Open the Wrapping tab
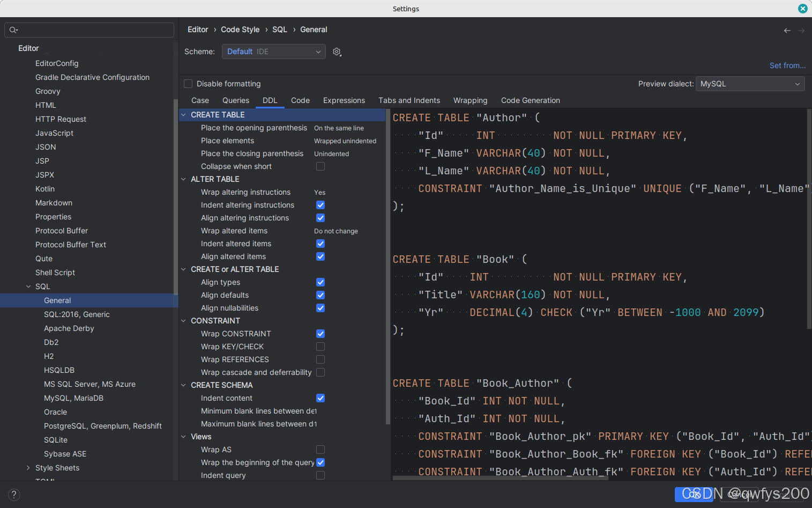The image size is (812, 508). [x=471, y=100]
